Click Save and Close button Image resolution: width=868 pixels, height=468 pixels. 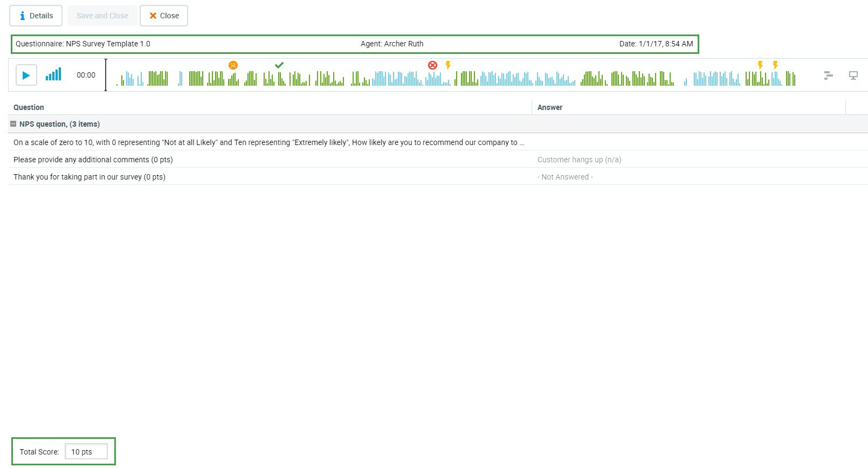(x=102, y=16)
